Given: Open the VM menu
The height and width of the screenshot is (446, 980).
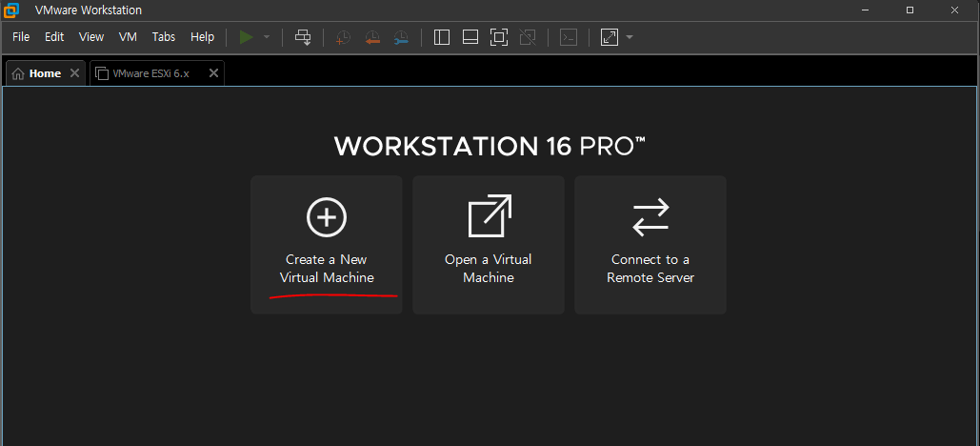Looking at the screenshot, I should [128, 37].
